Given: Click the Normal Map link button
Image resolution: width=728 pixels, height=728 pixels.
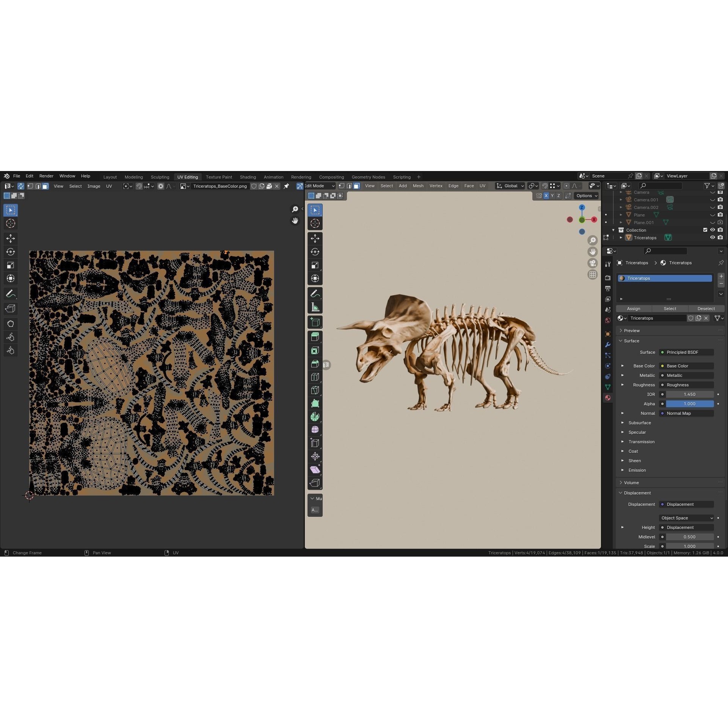Looking at the screenshot, I should click(x=687, y=413).
